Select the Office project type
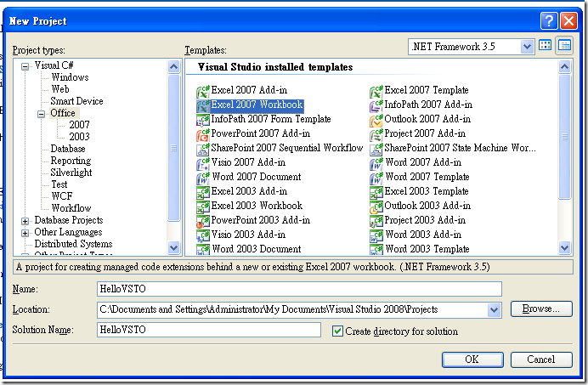 (x=63, y=113)
